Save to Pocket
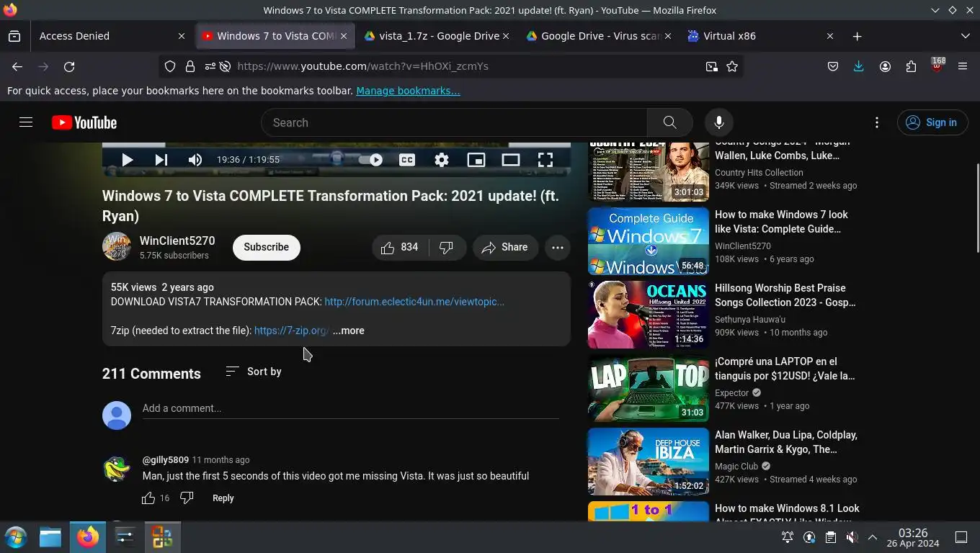 [832, 66]
